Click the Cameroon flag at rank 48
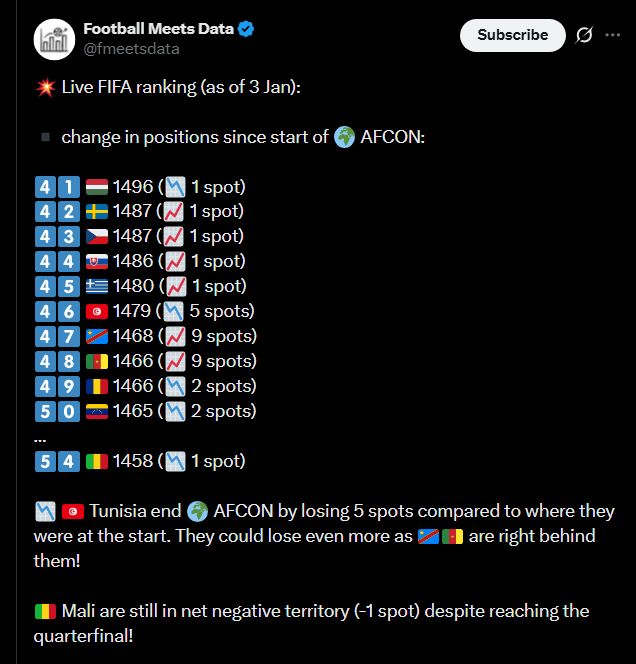The width and height of the screenshot is (636, 664). (97, 362)
